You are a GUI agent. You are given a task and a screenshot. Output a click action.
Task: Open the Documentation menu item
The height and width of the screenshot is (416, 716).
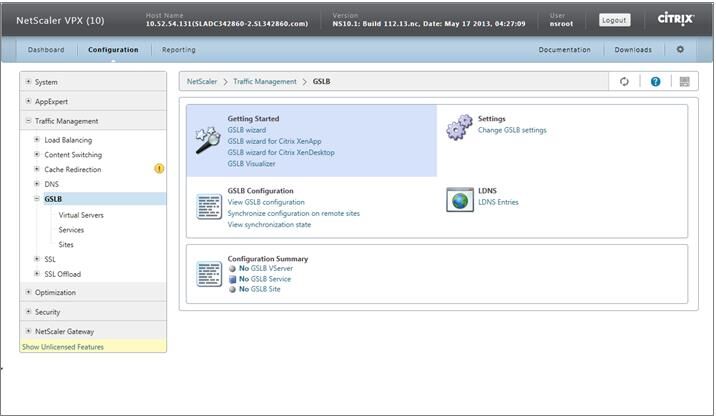pyautogui.click(x=564, y=49)
